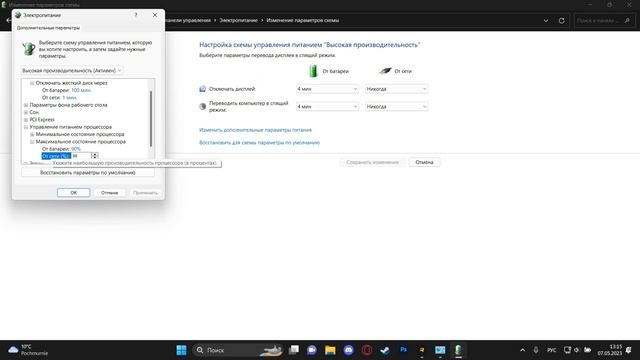
Task: Open File Explorer from the taskbar
Action: click(x=330, y=350)
